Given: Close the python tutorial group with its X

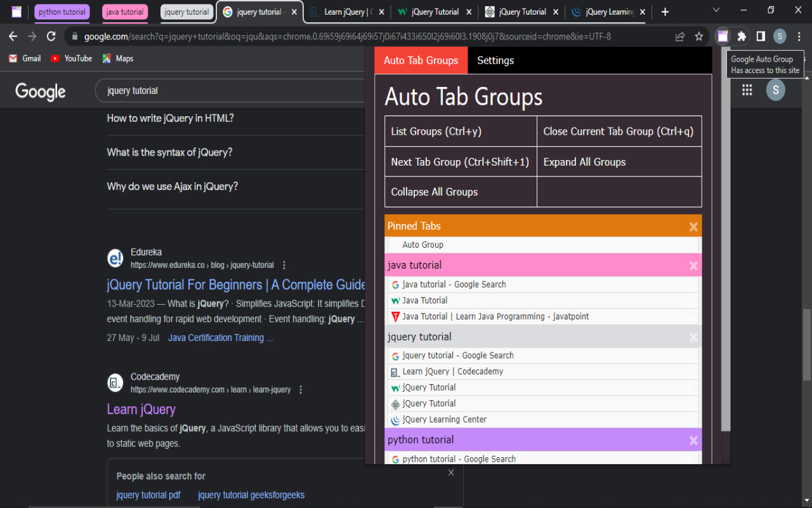Looking at the screenshot, I should [693, 439].
